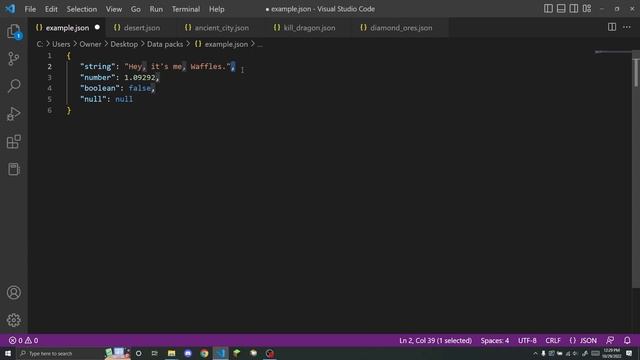Screen dimensions: 640x360
Task: Open the Extensions view
Action: click(x=13, y=142)
